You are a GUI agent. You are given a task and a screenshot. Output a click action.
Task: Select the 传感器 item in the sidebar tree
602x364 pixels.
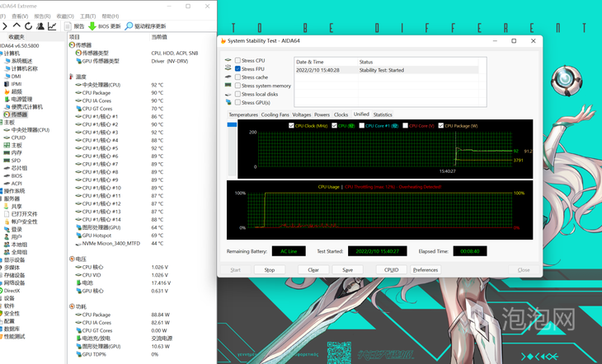19,114
